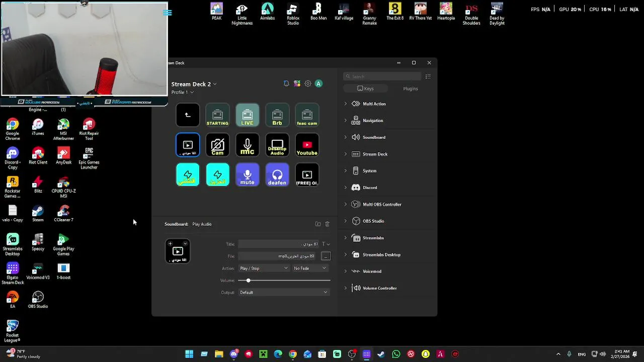Click the Title input field

click(x=279, y=244)
